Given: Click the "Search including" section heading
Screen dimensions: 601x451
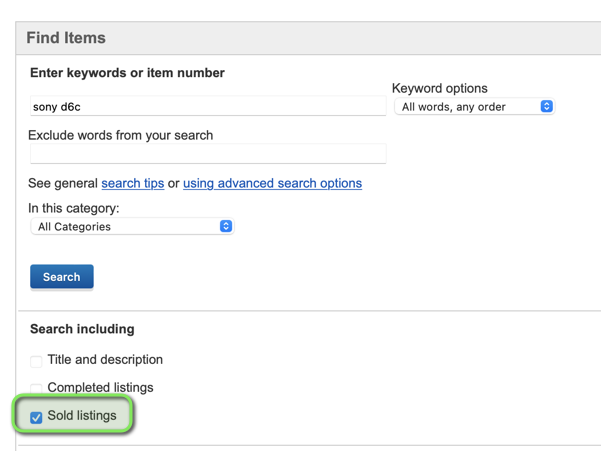Looking at the screenshot, I should (x=82, y=329).
